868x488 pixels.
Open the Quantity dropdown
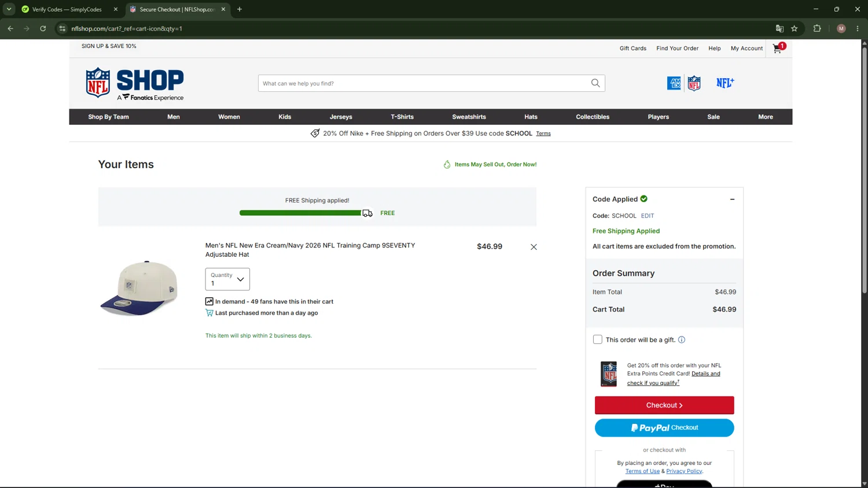[227, 279]
